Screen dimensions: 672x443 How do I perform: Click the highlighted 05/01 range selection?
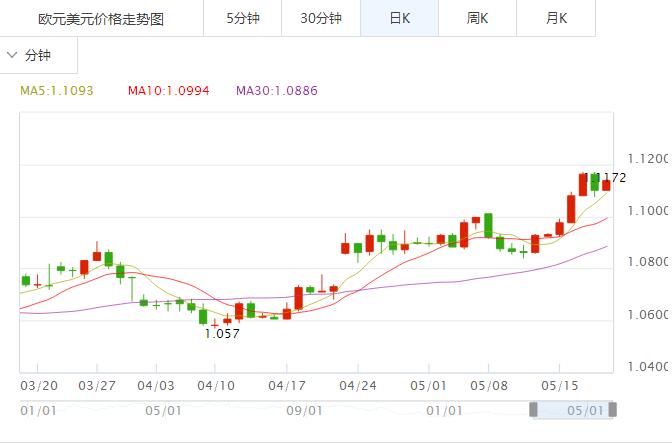573,410
